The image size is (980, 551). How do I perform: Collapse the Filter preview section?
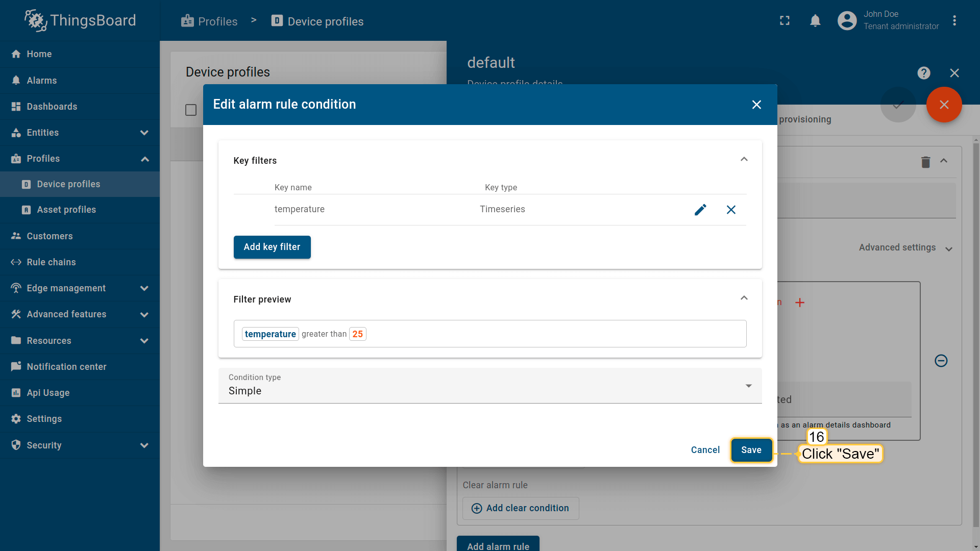pyautogui.click(x=744, y=298)
